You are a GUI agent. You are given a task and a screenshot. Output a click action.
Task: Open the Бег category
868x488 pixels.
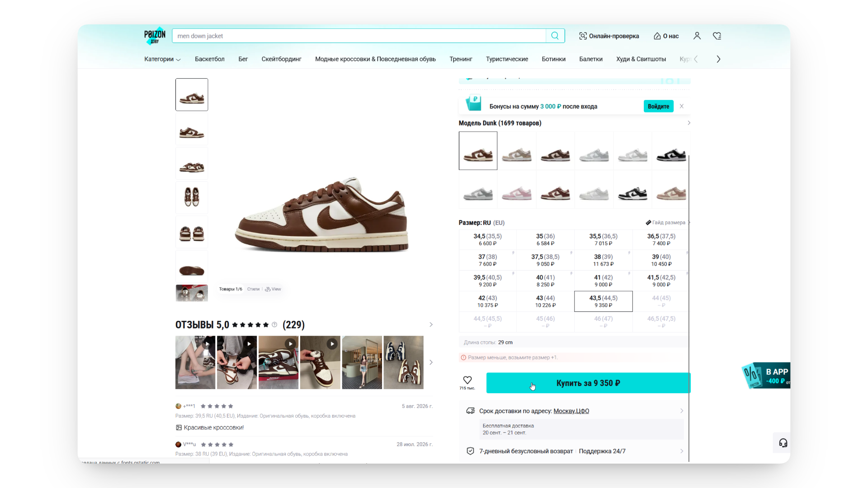click(243, 59)
